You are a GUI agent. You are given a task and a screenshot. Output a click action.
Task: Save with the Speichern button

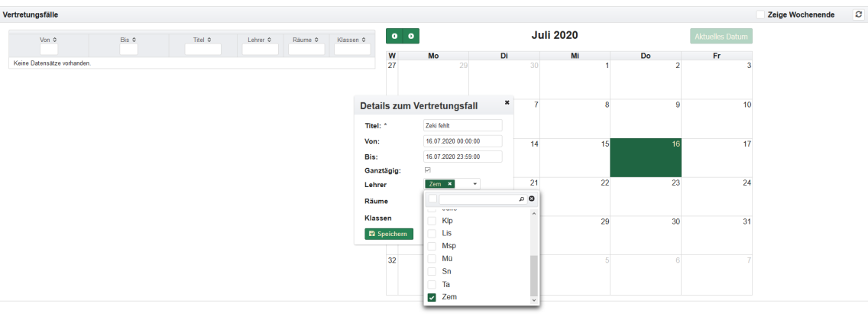pyautogui.click(x=389, y=234)
